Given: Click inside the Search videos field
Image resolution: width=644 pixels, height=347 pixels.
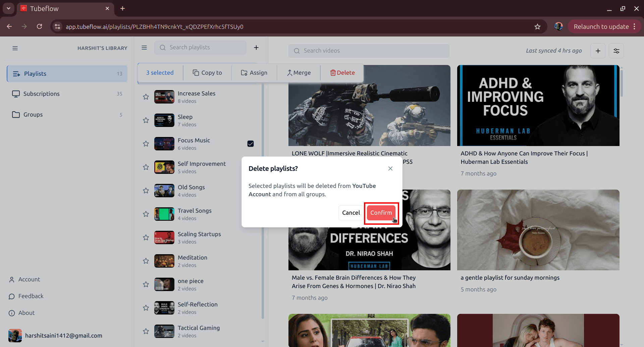Looking at the screenshot, I should (x=369, y=51).
